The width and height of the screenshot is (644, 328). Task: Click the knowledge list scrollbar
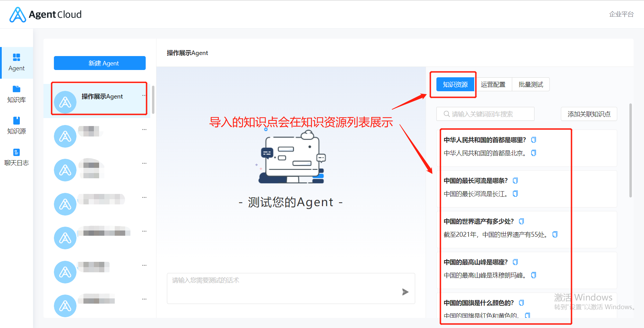[630, 150]
